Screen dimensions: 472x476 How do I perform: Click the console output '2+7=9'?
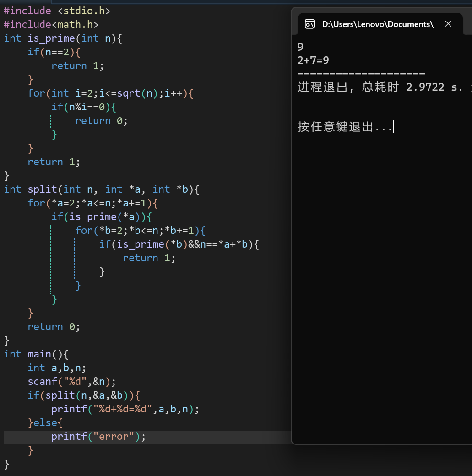click(x=313, y=60)
